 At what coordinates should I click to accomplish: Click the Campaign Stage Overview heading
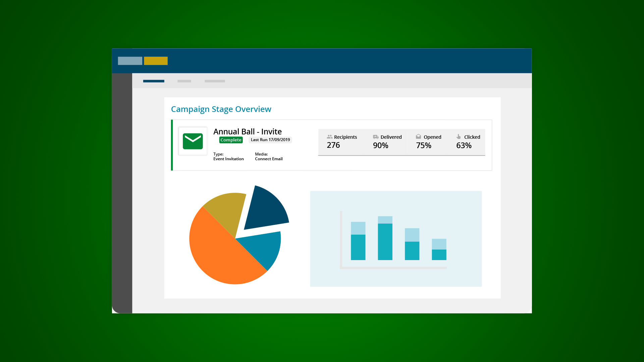click(x=221, y=109)
